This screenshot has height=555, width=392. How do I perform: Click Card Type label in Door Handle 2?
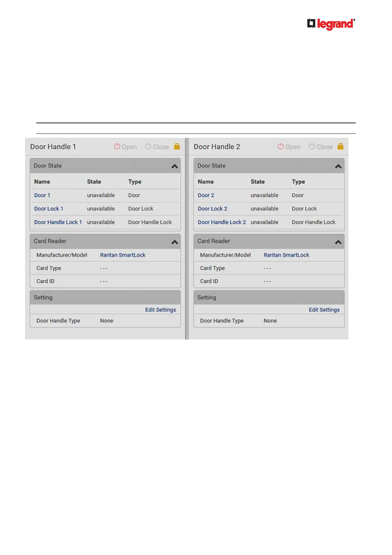pyautogui.click(x=212, y=268)
